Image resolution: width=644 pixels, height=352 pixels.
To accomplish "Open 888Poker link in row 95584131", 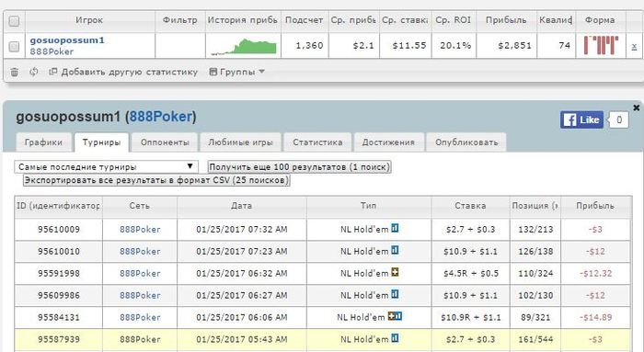I will pyautogui.click(x=140, y=318).
